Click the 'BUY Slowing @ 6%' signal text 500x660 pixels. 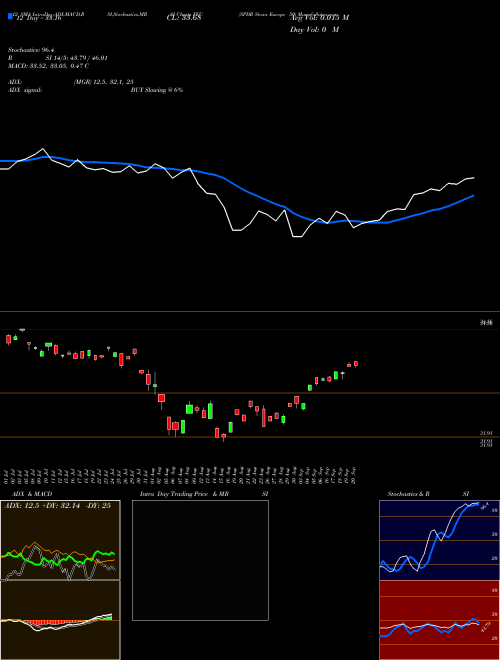click(x=157, y=90)
